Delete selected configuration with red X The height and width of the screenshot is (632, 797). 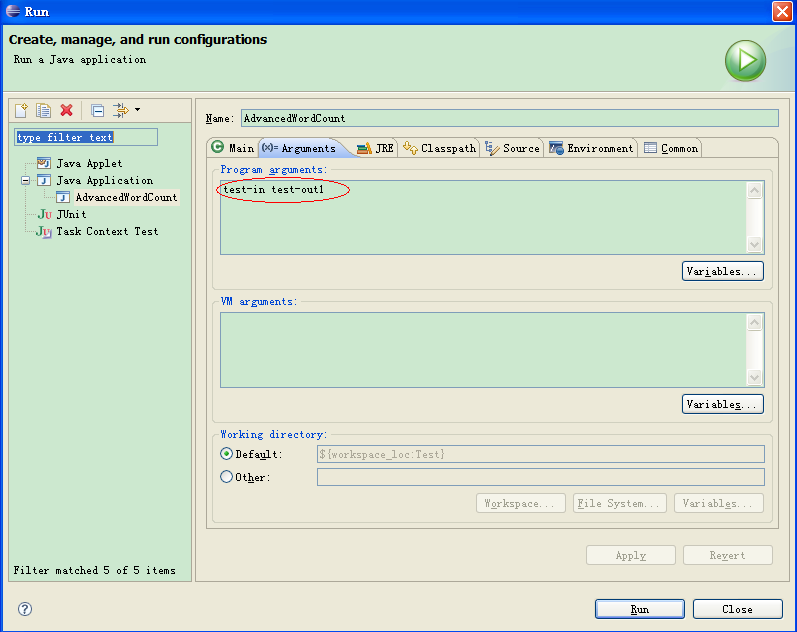67,110
